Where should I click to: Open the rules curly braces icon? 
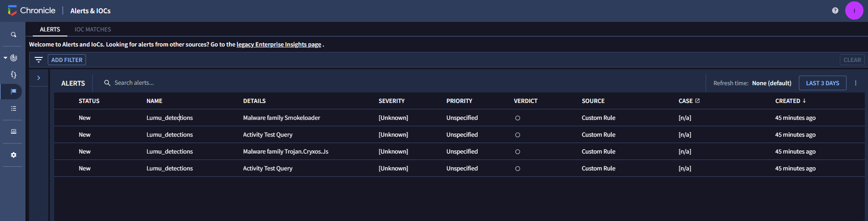[14, 75]
